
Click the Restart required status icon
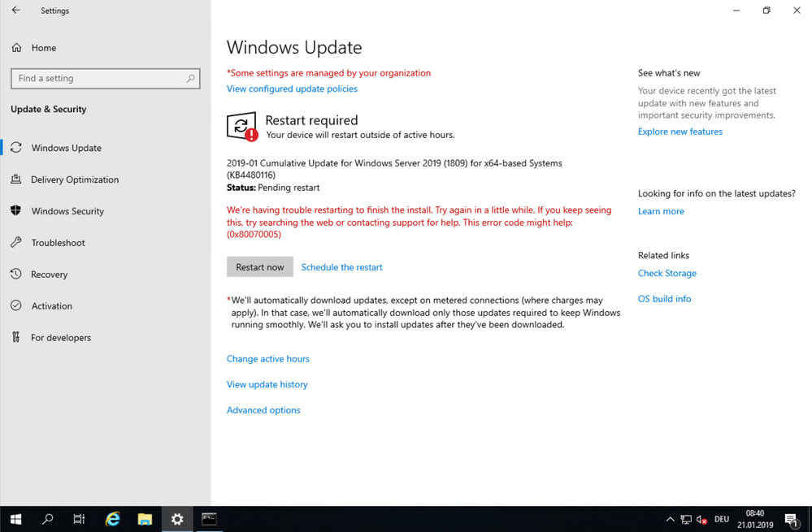tap(242, 127)
